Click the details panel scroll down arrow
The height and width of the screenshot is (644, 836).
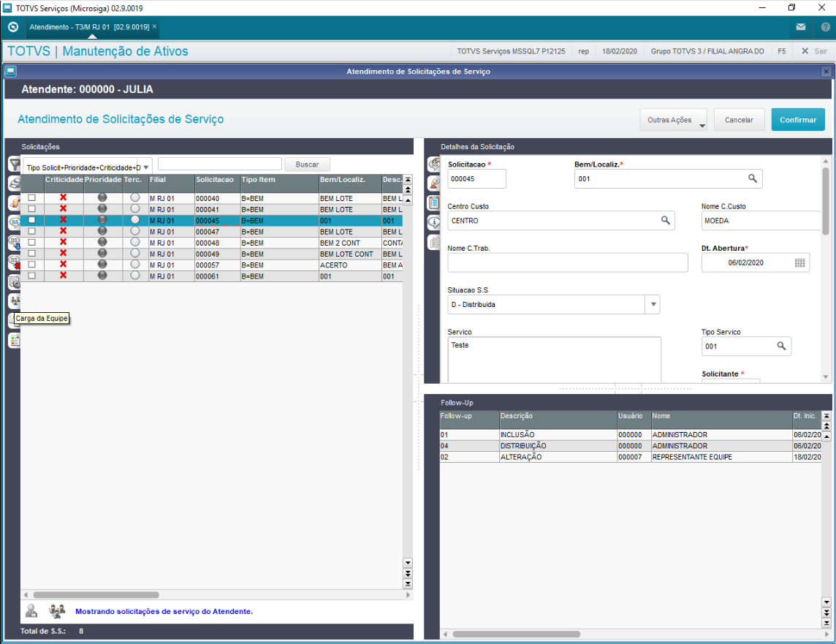click(826, 377)
